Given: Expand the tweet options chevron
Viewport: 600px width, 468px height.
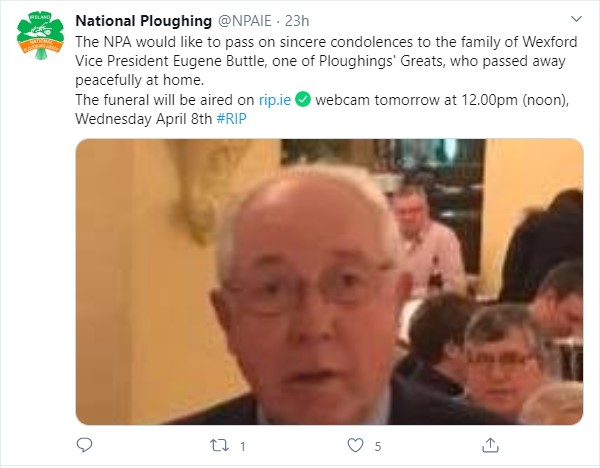Looking at the screenshot, I should [576, 19].
